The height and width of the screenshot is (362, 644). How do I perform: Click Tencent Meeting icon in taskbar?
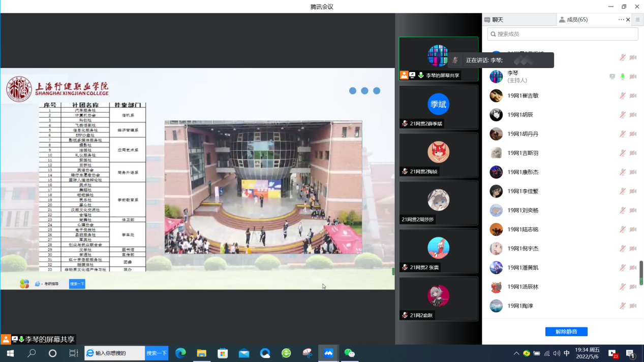coord(328,353)
